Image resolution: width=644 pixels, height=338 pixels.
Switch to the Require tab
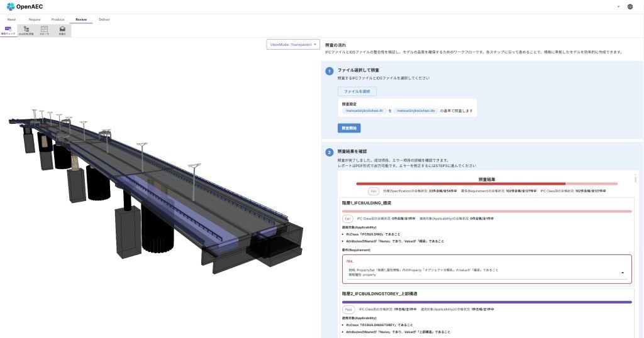click(35, 19)
